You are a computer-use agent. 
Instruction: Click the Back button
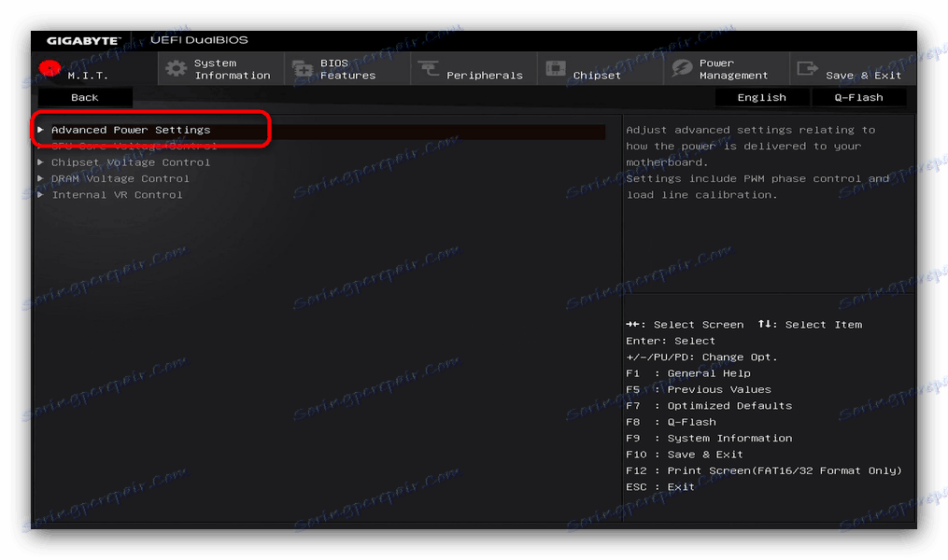tap(85, 97)
